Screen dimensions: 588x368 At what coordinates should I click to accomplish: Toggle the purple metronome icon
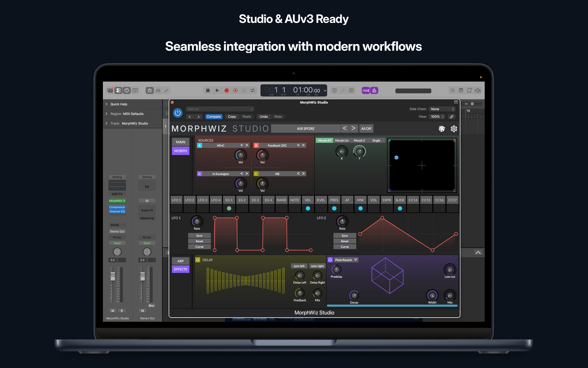[374, 90]
